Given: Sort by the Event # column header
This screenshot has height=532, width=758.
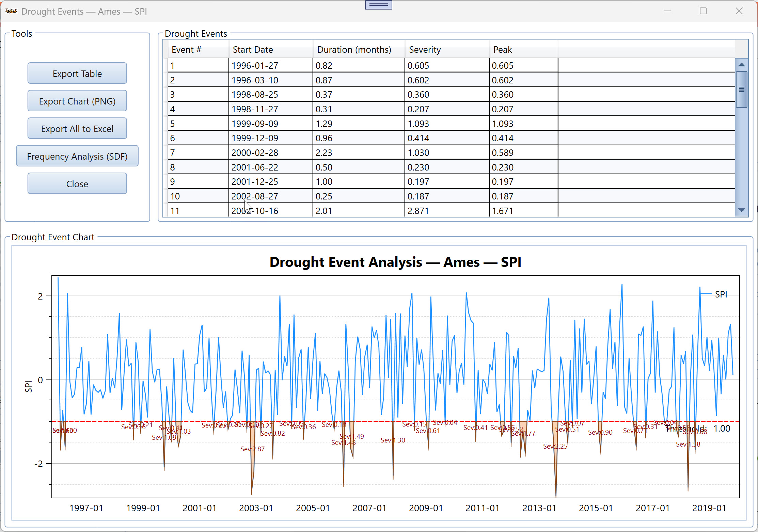Looking at the screenshot, I should tap(198, 50).
